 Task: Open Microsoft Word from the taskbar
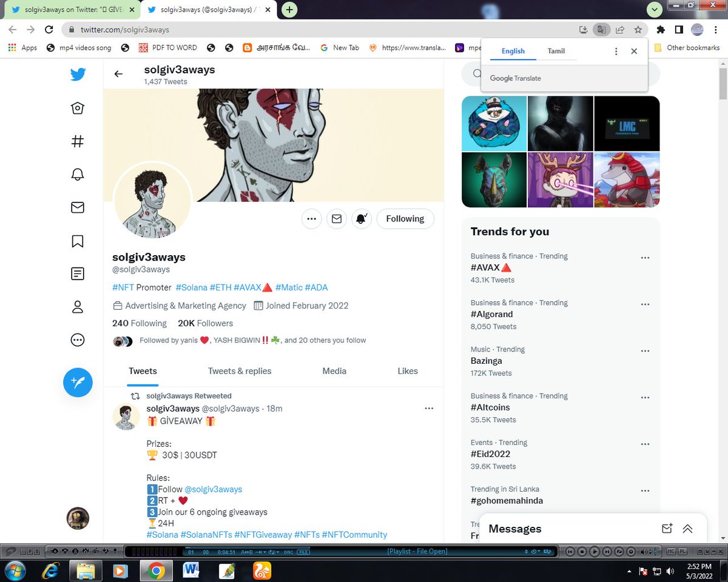(191, 570)
